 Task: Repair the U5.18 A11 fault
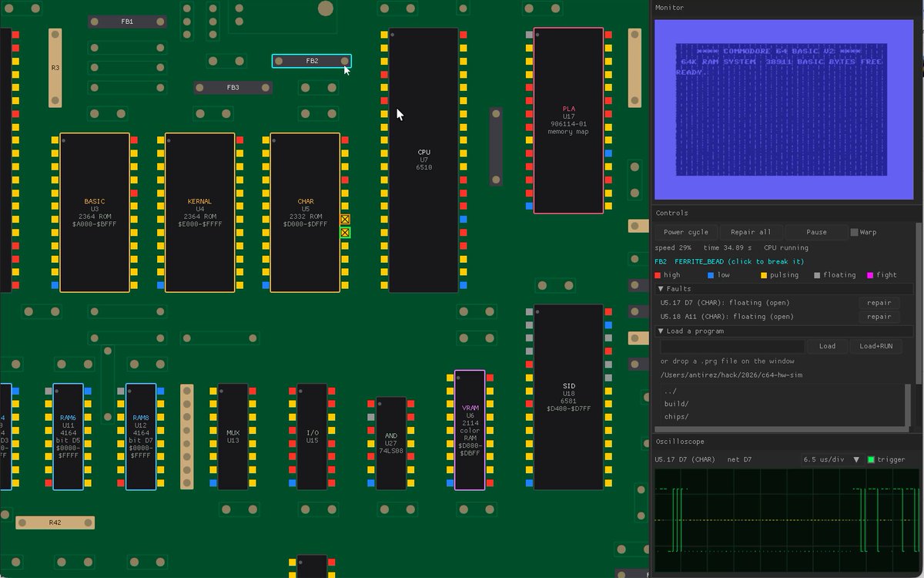tap(879, 317)
